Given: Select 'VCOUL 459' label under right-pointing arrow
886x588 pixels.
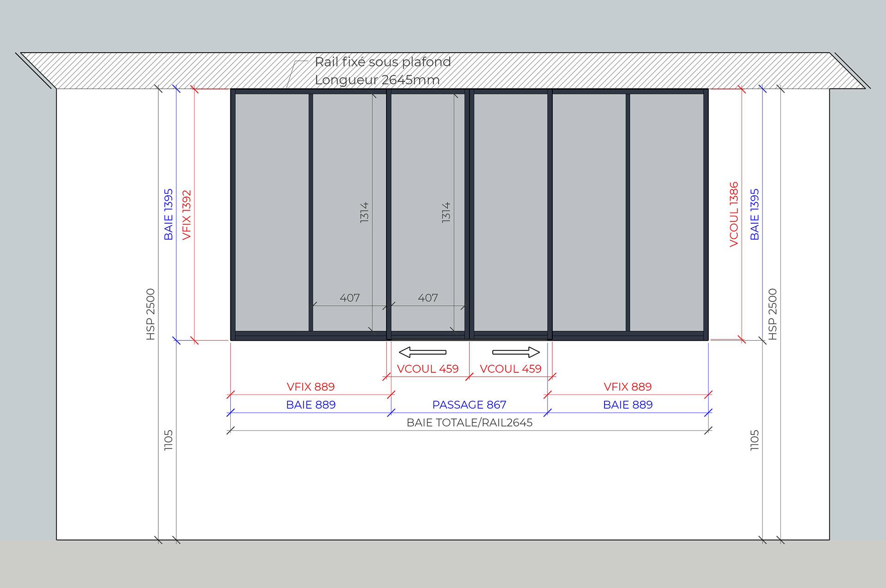Looking at the screenshot, I should click(510, 369).
